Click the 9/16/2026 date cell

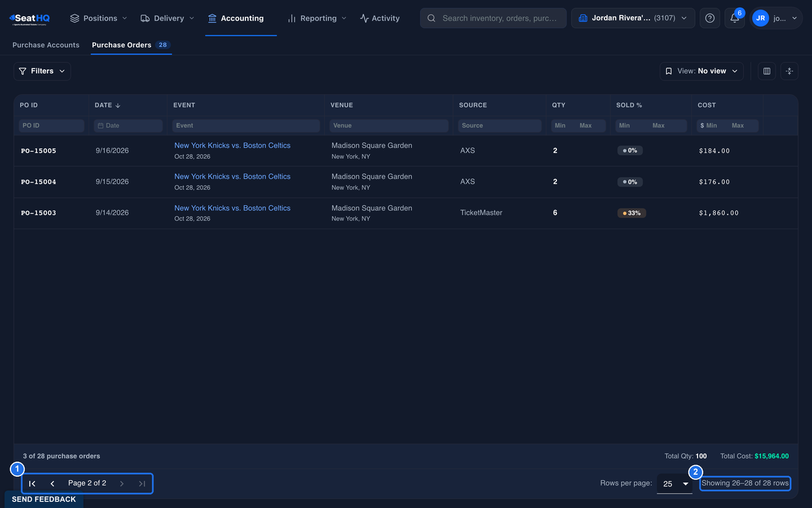tap(112, 150)
